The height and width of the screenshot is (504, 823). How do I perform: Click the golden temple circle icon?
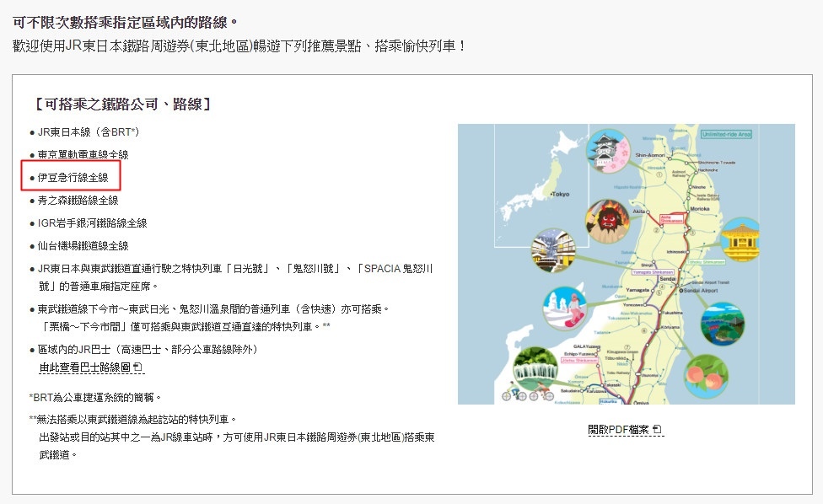pos(740,239)
